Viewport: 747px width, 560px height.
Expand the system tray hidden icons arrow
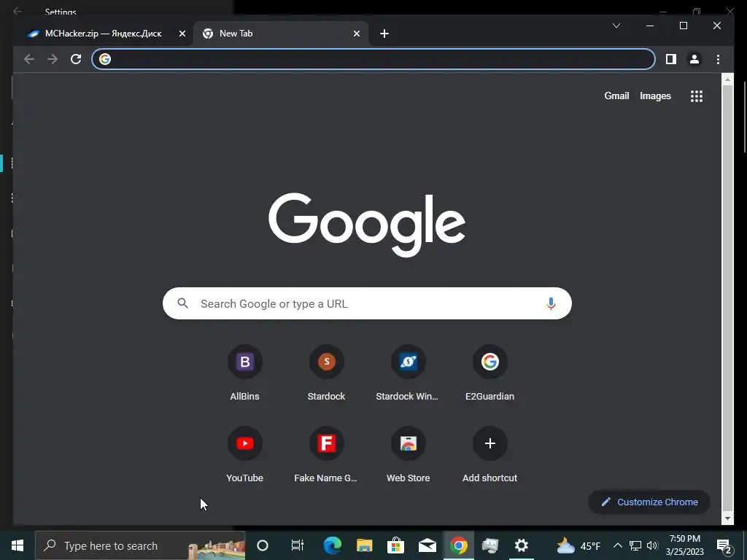617,545
